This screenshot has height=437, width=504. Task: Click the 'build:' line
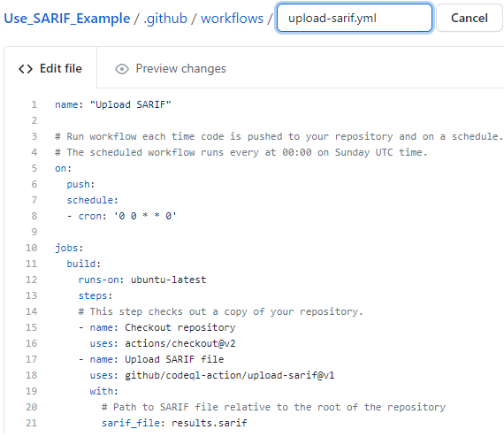pyautogui.click(x=84, y=264)
